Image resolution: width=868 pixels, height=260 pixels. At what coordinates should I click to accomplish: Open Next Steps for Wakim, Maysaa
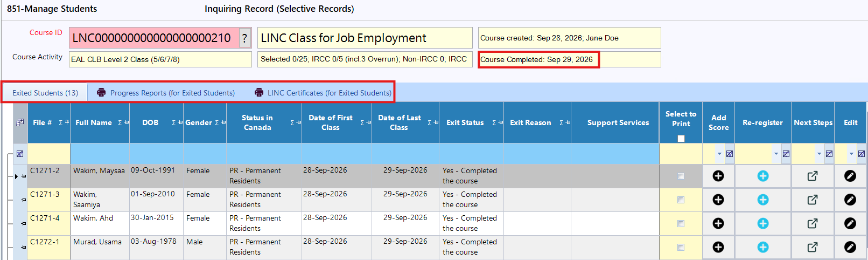coord(813,176)
